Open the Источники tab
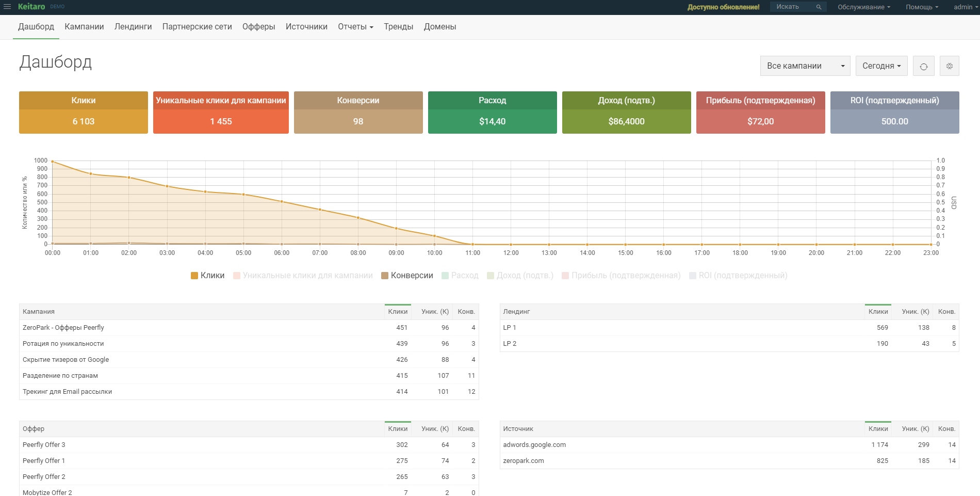The image size is (980, 496). [306, 27]
